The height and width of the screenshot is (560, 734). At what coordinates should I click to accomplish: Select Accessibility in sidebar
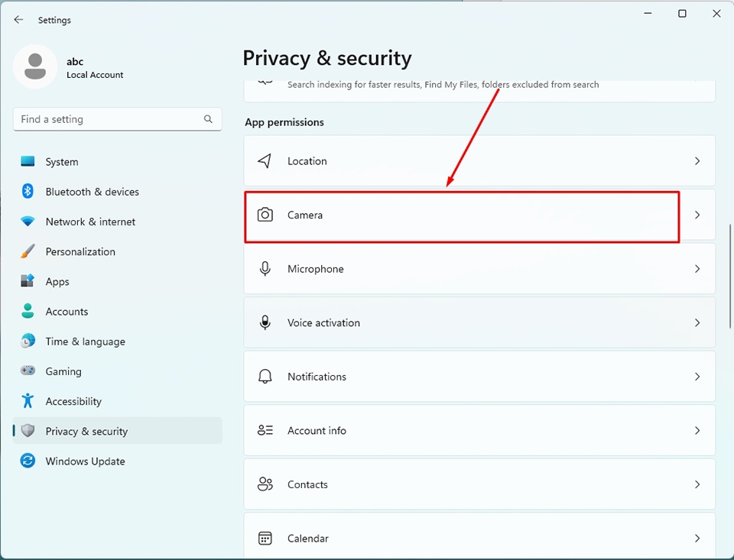click(x=117, y=401)
